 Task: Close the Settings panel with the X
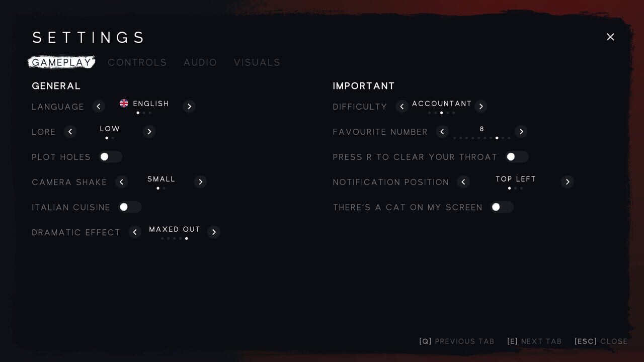click(610, 37)
